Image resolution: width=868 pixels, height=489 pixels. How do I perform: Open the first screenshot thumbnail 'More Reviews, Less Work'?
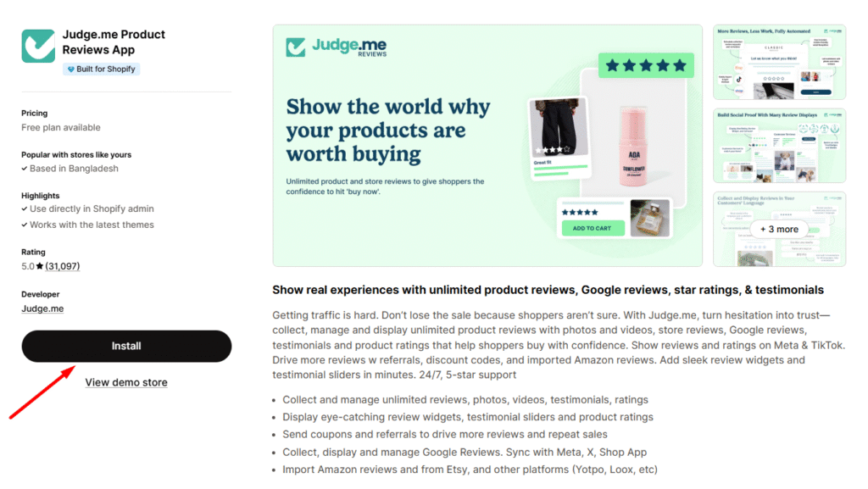click(780, 63)
